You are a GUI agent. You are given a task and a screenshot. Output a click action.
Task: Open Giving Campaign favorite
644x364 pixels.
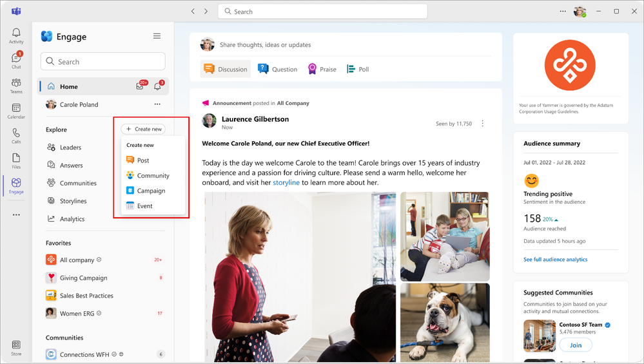pyautogui.click(x=104, y=278)
